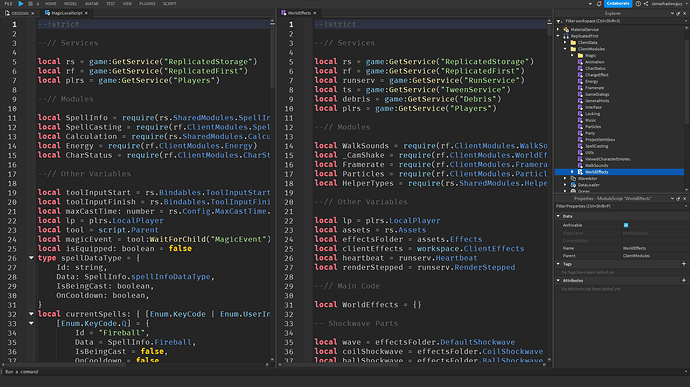The width and height of the screenshot is (690, 387).
Task: Open the TEST ribbon tab
Action: (110, 4)
